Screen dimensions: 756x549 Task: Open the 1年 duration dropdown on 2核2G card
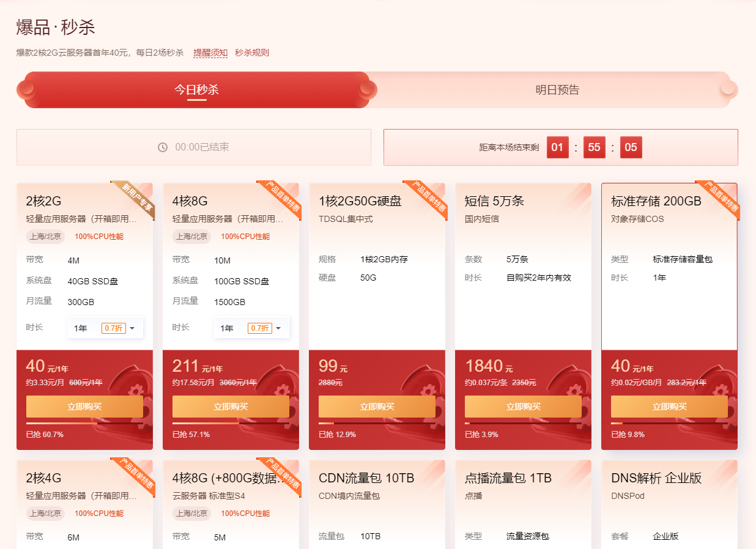click(105, 328)
